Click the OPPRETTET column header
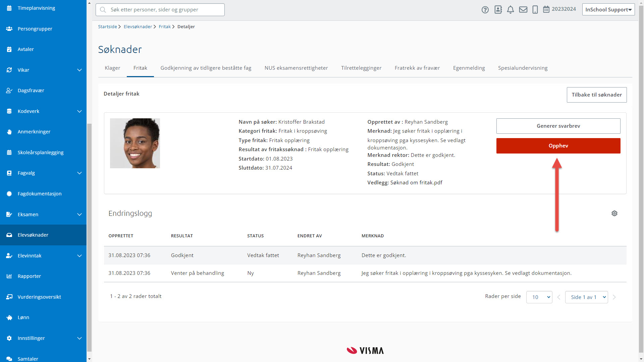 [x=121, y=236]
